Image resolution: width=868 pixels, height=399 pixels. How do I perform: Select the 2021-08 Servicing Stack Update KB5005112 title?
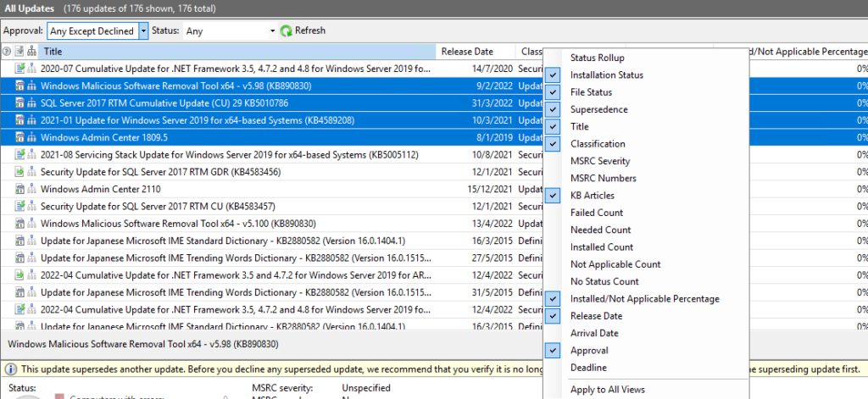230,155
